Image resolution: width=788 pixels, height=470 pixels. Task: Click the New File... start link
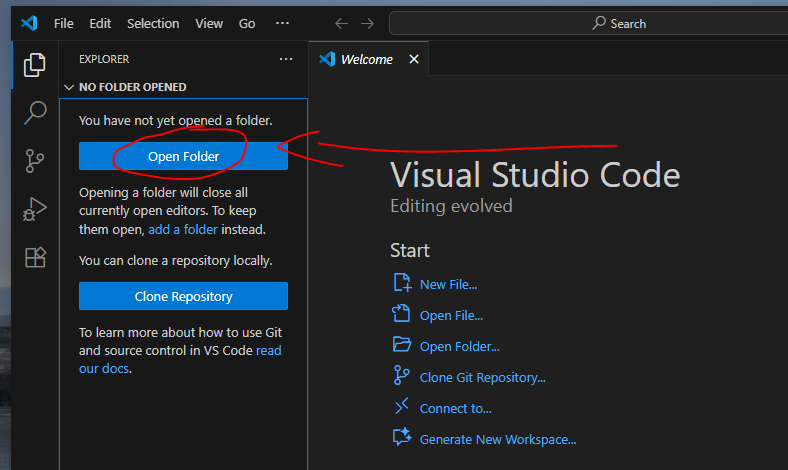click(x=448, y=284)
